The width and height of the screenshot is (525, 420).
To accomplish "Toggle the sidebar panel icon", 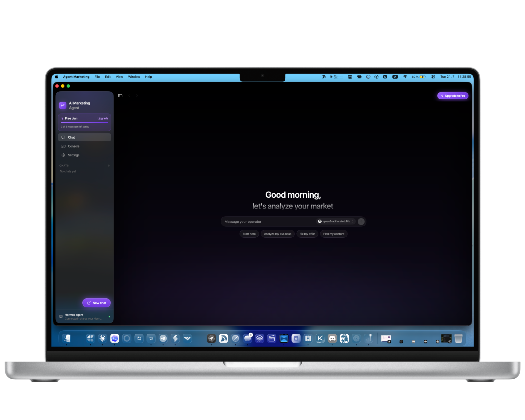I will tap(120, 96).
